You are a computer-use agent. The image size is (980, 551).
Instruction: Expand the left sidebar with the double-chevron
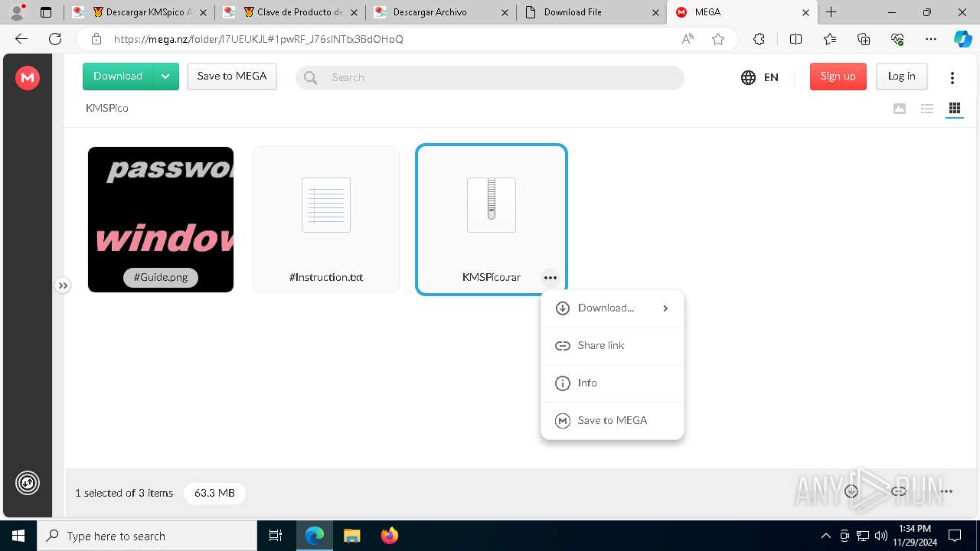(63, 285)
